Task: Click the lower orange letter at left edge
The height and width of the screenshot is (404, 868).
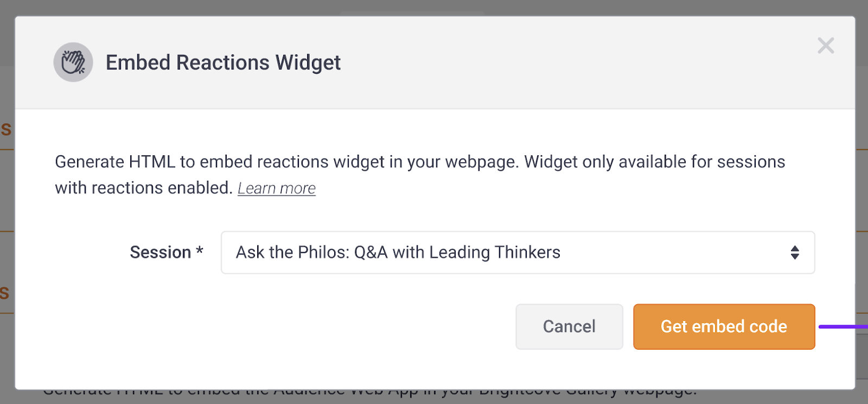Action: 5,293
